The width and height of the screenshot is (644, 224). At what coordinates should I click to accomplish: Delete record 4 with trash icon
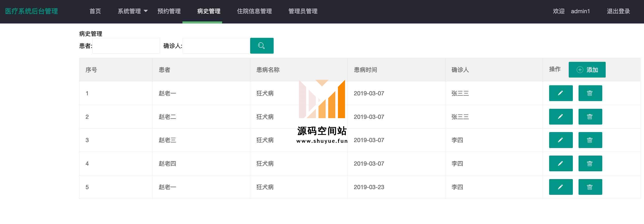coord(590,164)
